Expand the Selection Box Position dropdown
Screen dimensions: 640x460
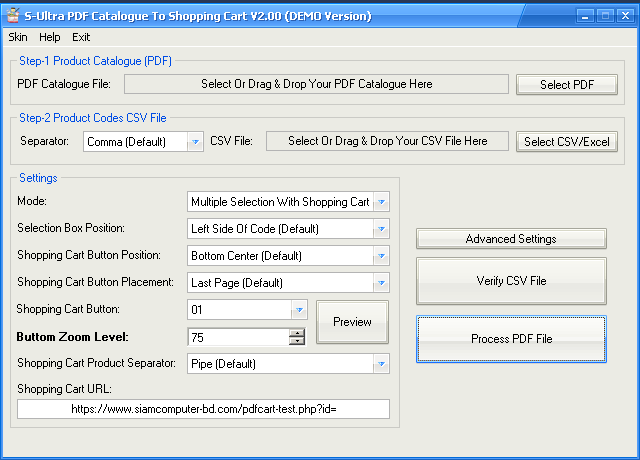pos(288,229)
